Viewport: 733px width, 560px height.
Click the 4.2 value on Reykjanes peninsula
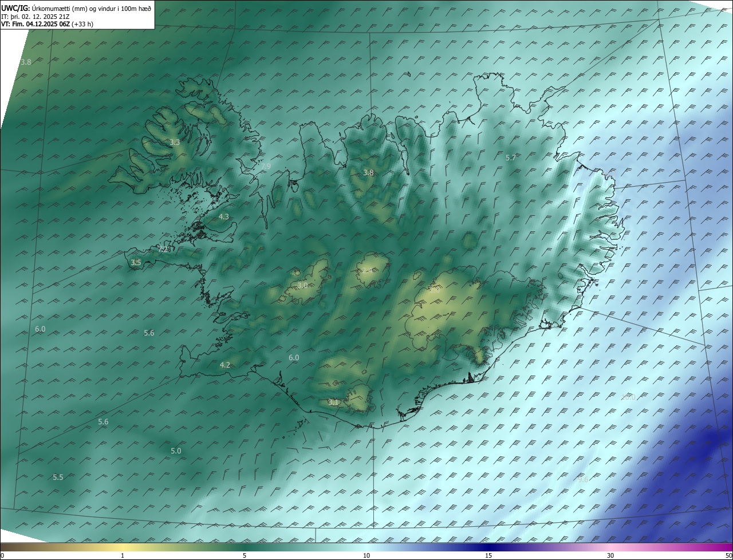[x=225, y=365]
